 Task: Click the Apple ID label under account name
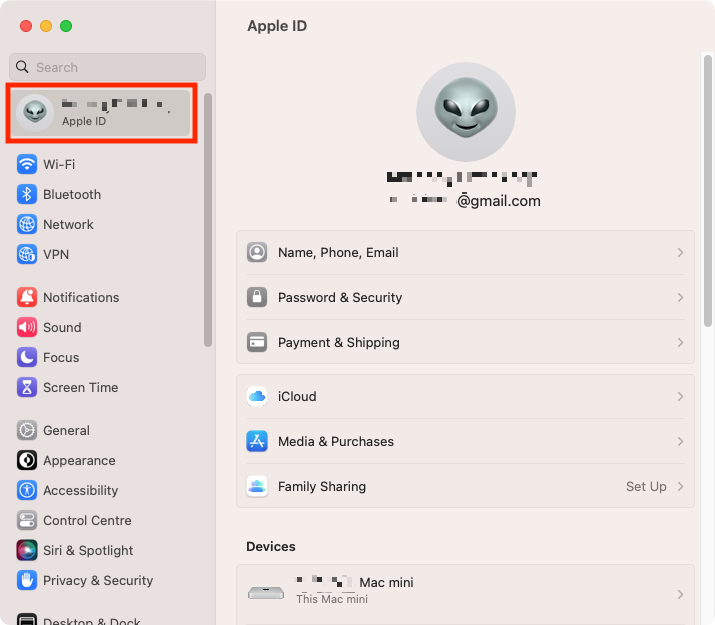[x=84, y=121]
